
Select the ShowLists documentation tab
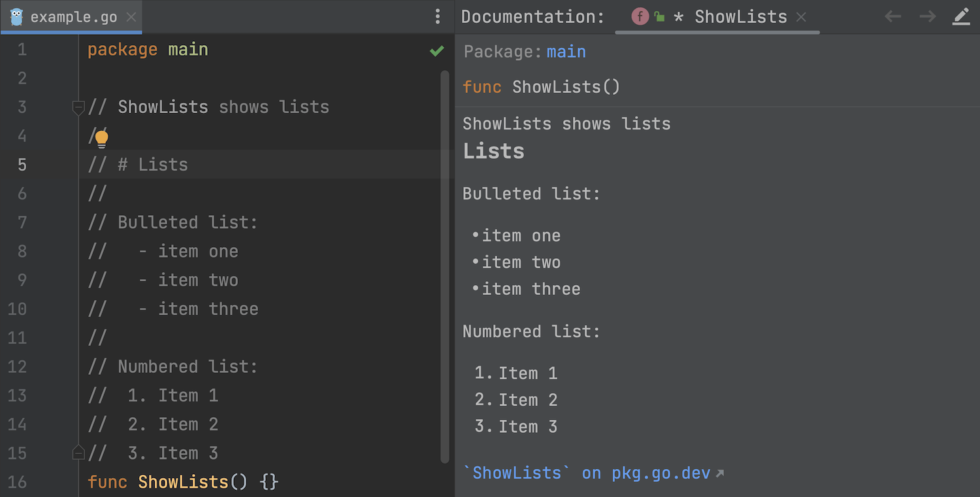[x=740, y=17]
